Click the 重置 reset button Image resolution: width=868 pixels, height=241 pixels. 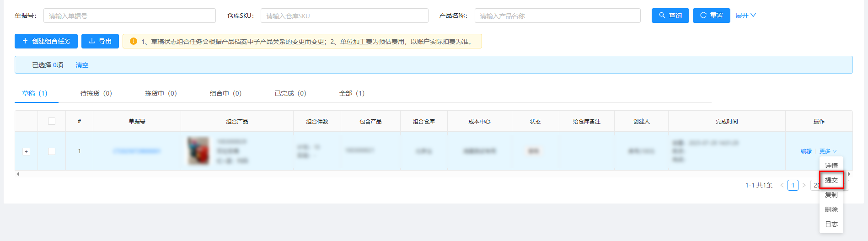[x=711, y=16]
